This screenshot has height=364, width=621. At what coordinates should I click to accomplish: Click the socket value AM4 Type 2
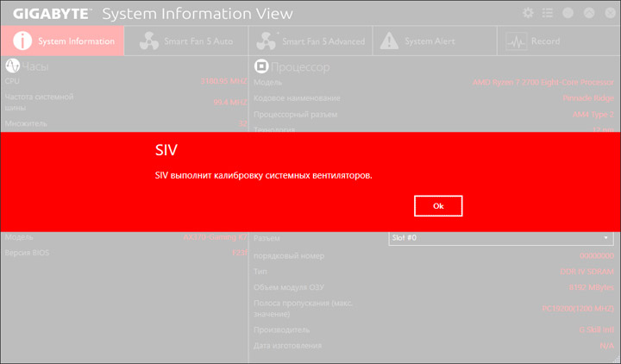593,115
